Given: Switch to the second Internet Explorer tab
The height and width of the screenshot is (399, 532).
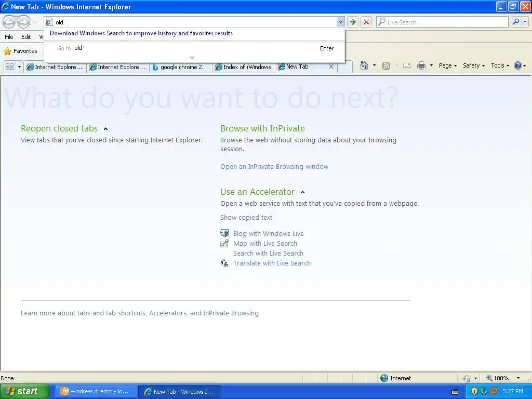Looking at the screenshot, I should (x=118, y=67).
